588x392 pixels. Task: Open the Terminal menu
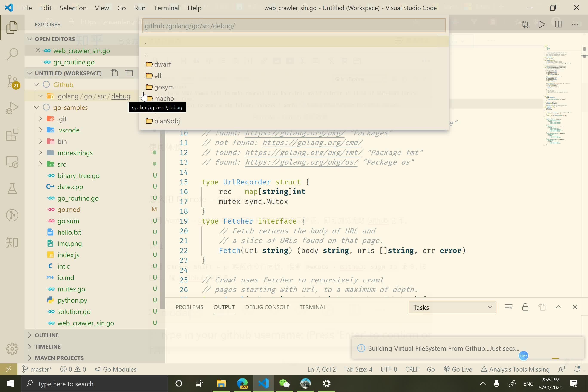click(x=167, y=8)
